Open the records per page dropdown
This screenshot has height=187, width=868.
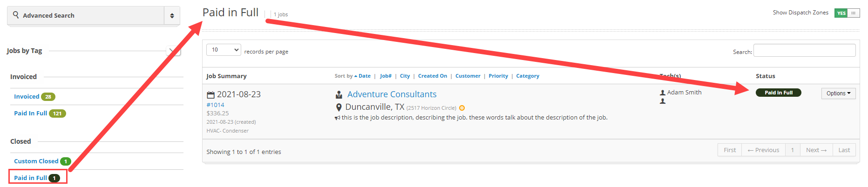coord(224,50)
